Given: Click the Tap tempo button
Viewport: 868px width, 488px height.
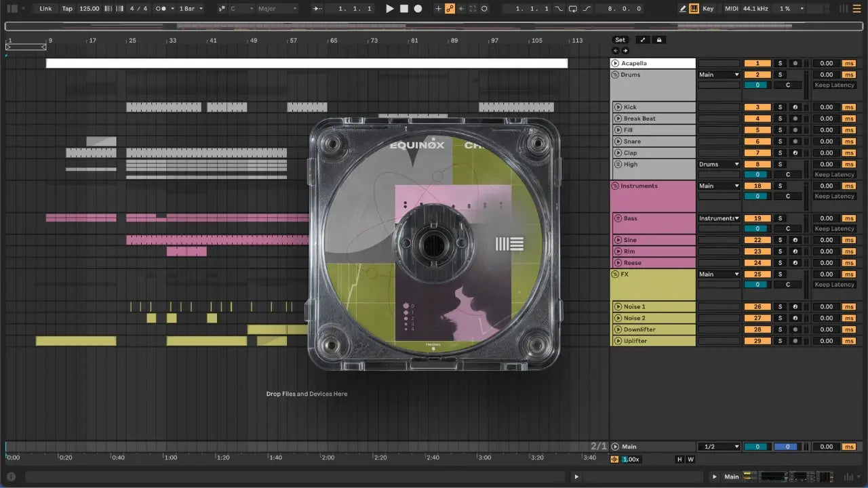Looking at the screenshot, I should tap(67, 9).
